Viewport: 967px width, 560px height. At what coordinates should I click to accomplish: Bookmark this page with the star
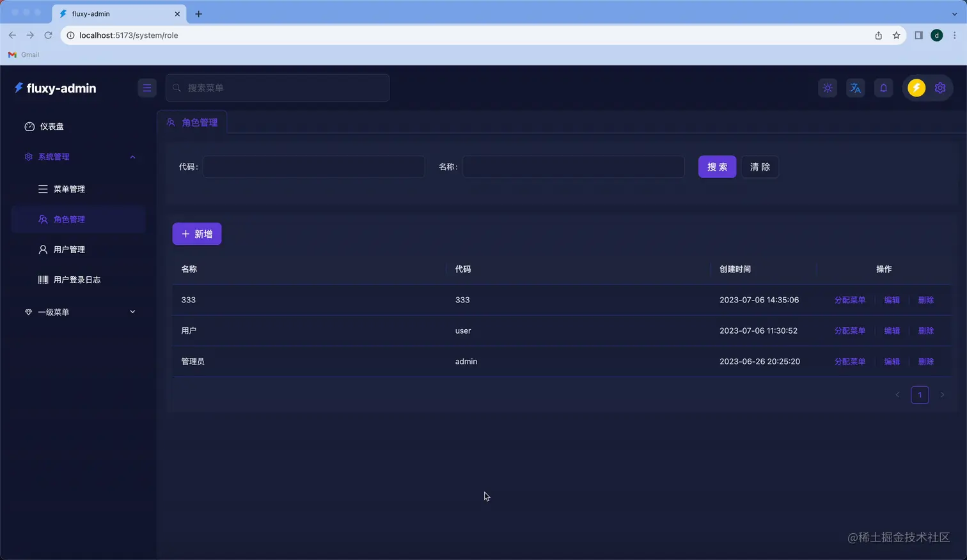click(897, 35)
